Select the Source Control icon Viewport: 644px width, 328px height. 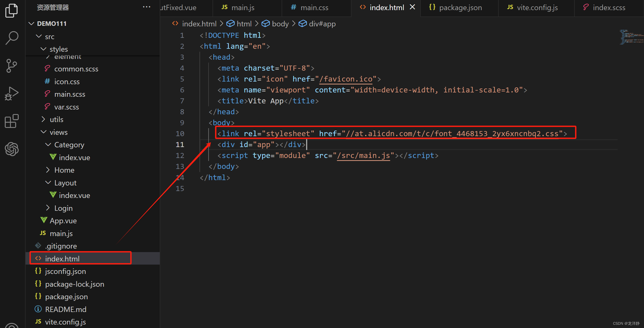point(12,66)
